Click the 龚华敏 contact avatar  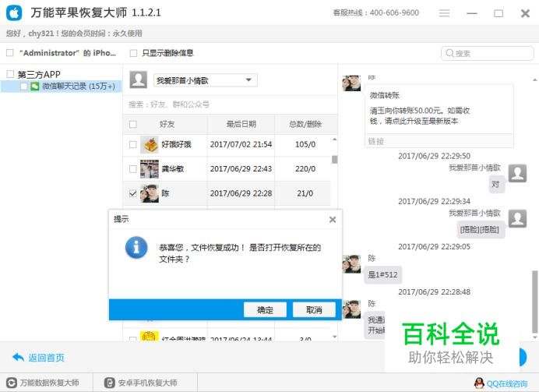[150, 169]
